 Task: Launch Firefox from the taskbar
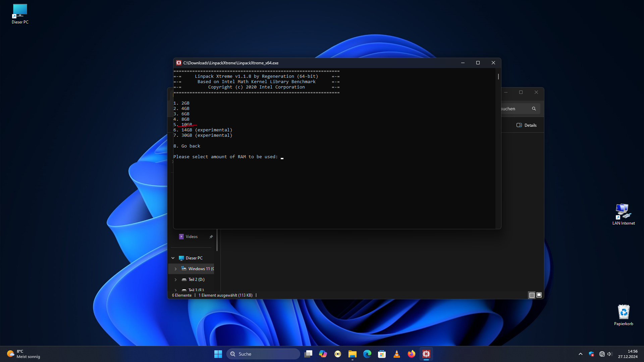coord(411,354)
